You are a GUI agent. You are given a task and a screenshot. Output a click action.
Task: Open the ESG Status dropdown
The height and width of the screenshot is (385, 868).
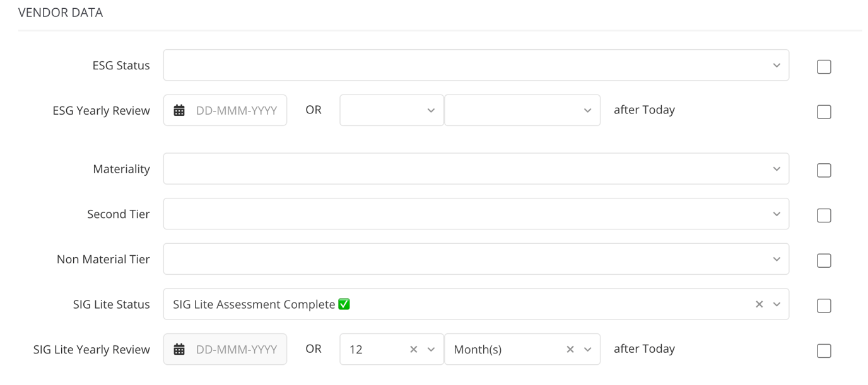click(x=776, y=65)
